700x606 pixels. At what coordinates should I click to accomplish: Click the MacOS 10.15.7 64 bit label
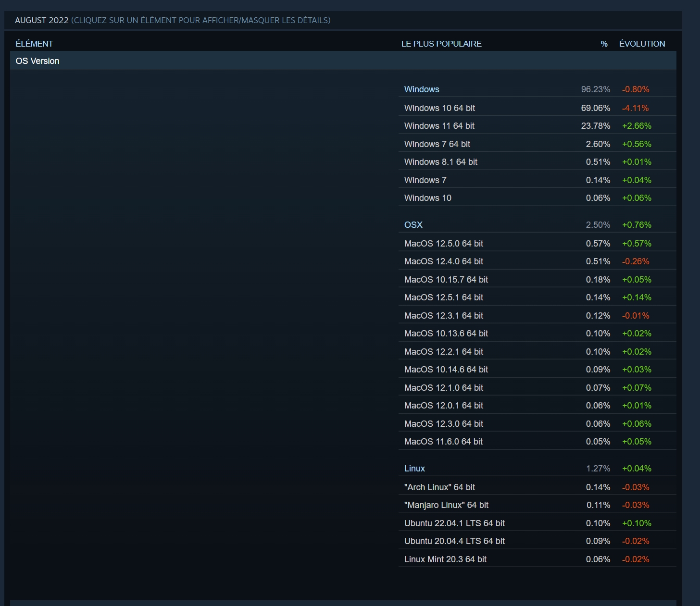446,280
